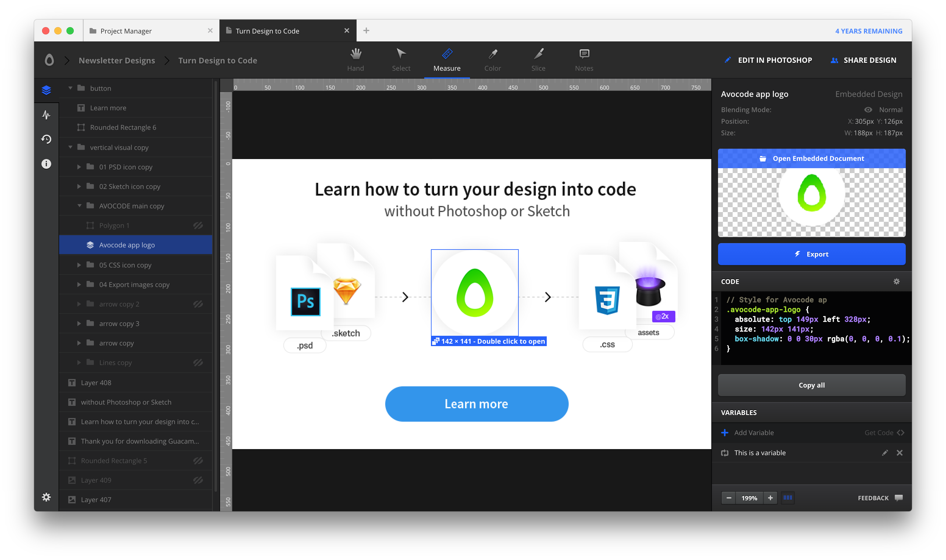
Task: Select Layer 407 image layer
Action: pyautogui.click(x=136, y=499)
